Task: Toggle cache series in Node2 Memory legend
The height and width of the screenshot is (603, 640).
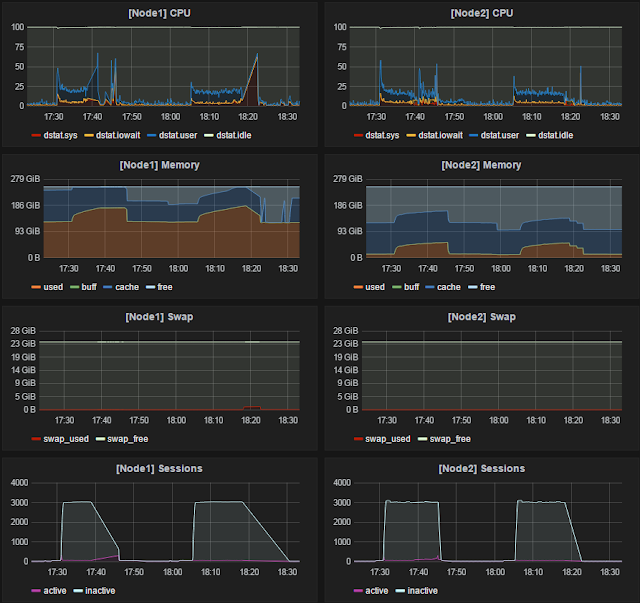Action: 443,287
